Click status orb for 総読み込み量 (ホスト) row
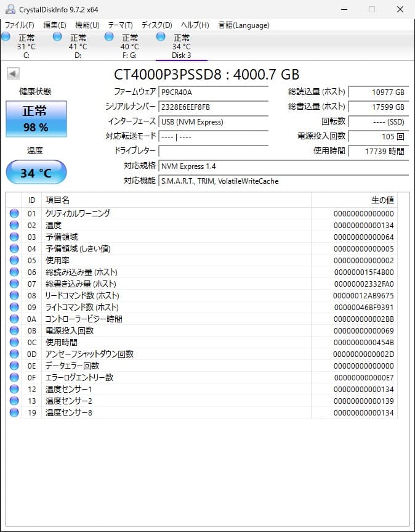The width and height of the screenshot is (415, 532). pyautogui.click(x=14, y=272)
